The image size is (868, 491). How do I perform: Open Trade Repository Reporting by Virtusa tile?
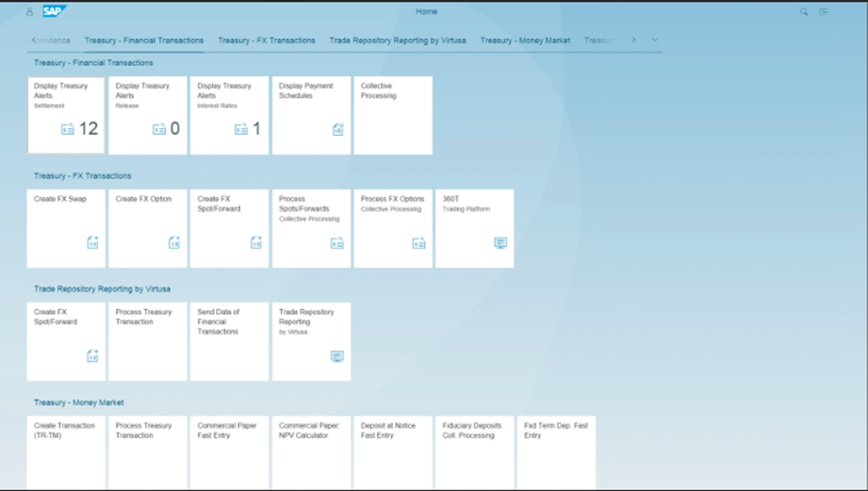click(311, 341)
